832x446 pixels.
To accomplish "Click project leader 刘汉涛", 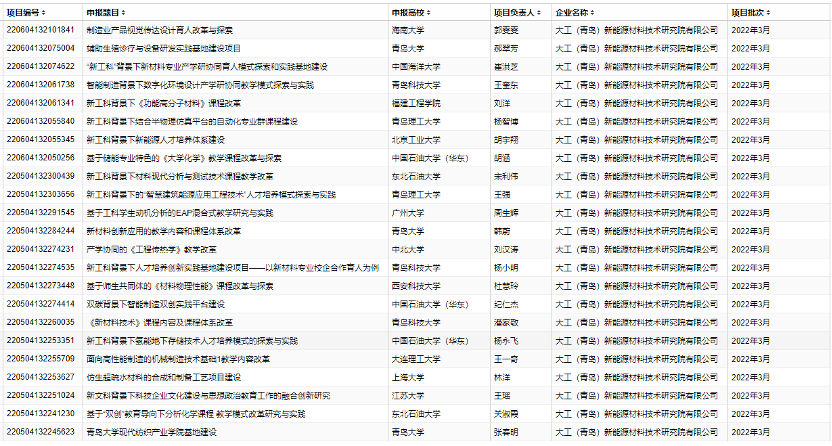I will (x=506, y=249).
